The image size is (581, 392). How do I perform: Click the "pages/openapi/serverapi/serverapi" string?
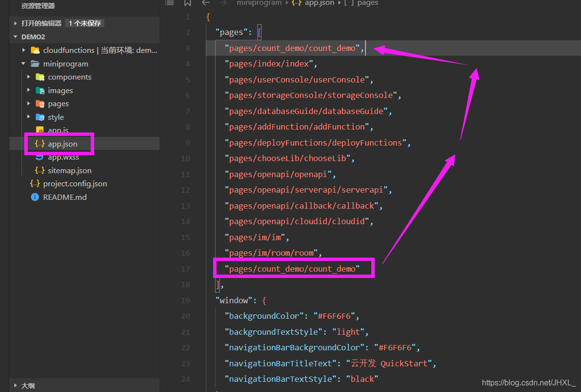[306, 190]
